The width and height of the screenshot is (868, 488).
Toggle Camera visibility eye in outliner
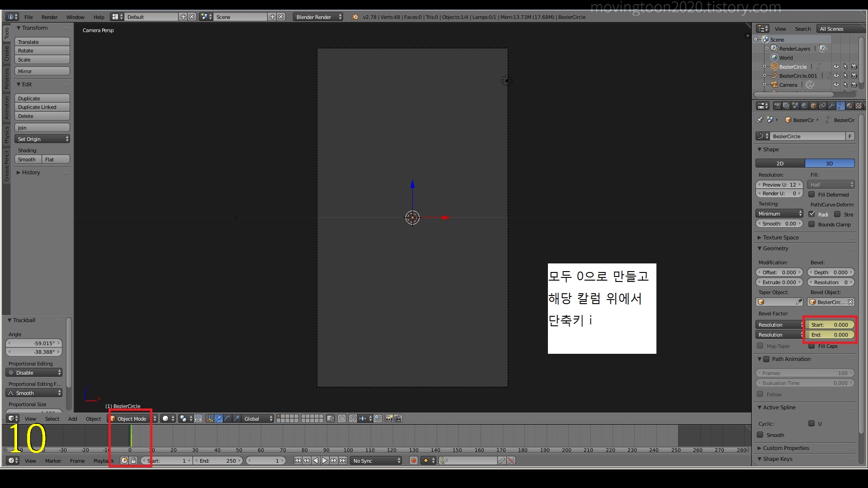836,84
